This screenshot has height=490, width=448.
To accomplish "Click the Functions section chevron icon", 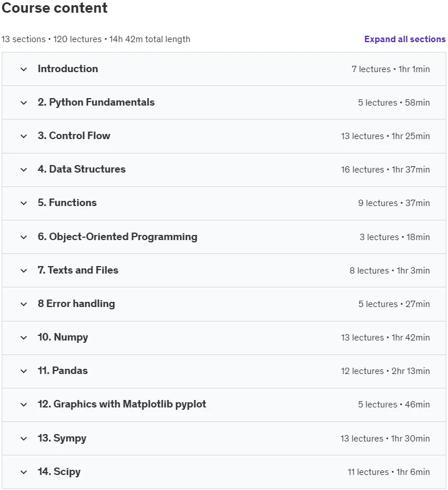I will click(x=24, y=203).
